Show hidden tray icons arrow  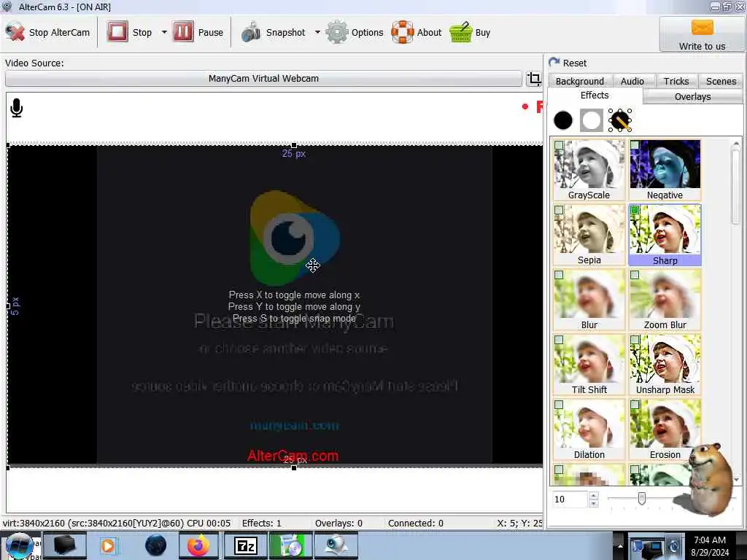coord(620,545)
